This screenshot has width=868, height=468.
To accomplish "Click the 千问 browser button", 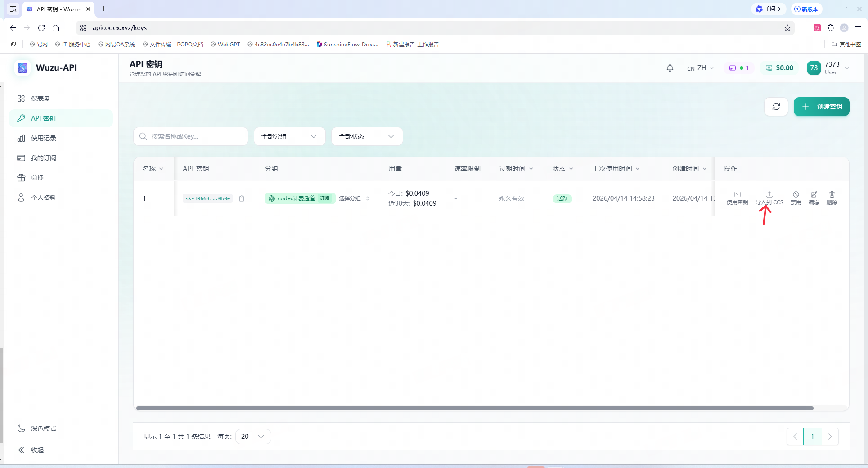I will point(768,9).
